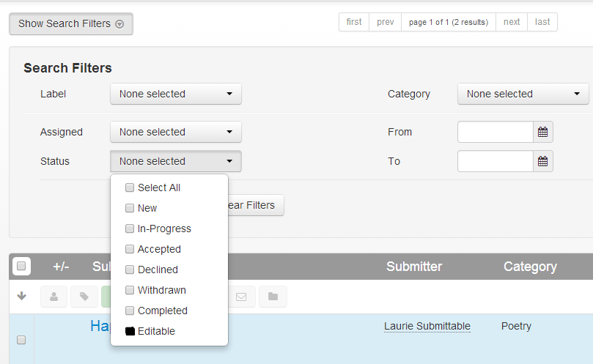Expand the Category dropdown
Screen dimensions: 593x364
[x=523, y=94]
